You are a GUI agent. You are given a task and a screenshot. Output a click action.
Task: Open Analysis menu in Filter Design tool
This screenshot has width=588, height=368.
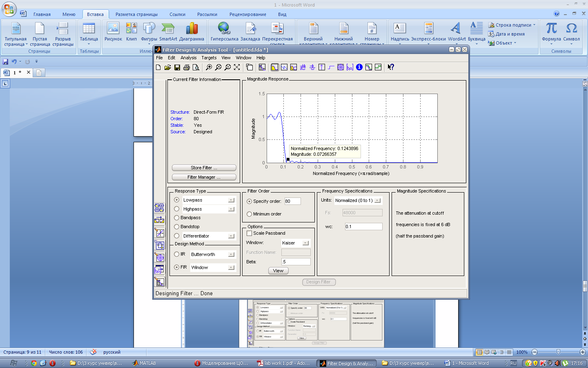point(189,58)
